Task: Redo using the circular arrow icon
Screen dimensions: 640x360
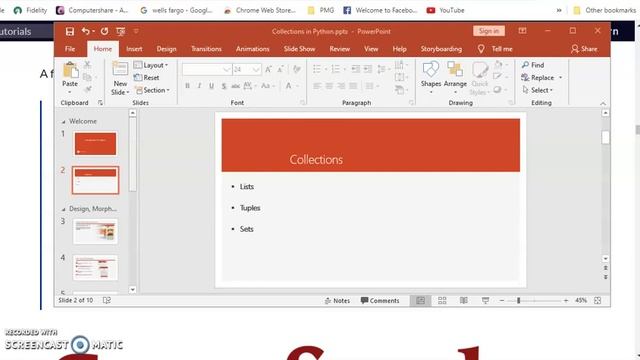Action: click(x=104, y=31)
